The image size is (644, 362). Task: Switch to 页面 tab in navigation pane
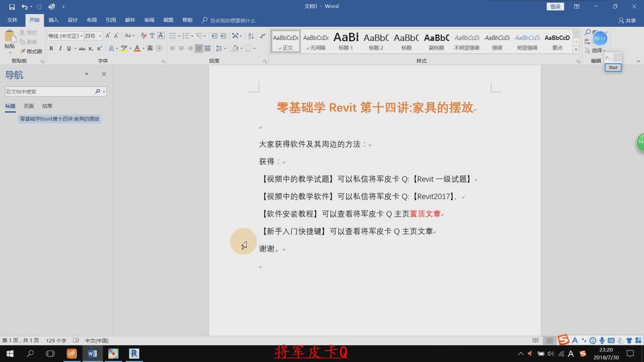29,106
